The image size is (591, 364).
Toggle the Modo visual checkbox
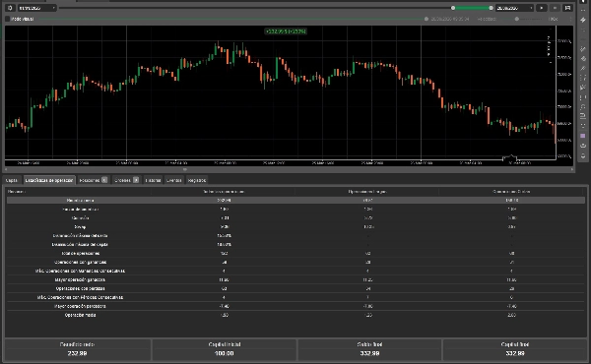coord(8,19)
